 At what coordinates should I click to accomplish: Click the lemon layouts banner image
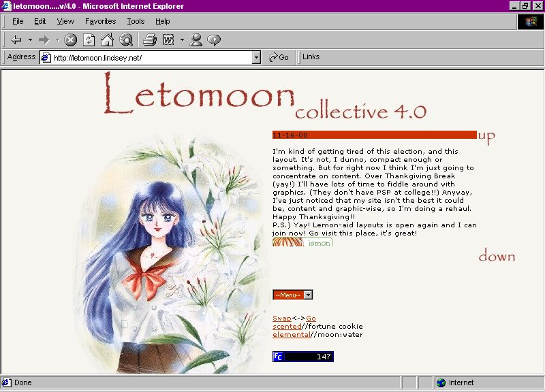pos(302,242)
